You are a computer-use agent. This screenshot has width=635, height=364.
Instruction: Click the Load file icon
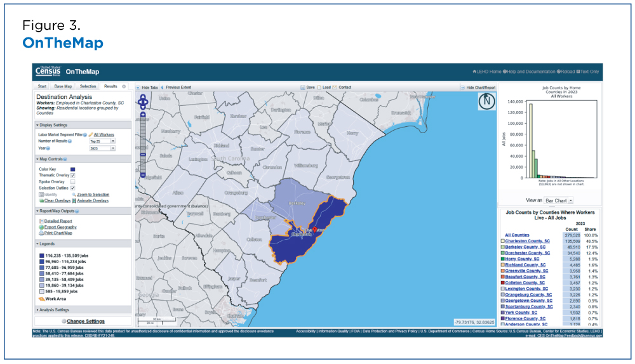point(319,88)
